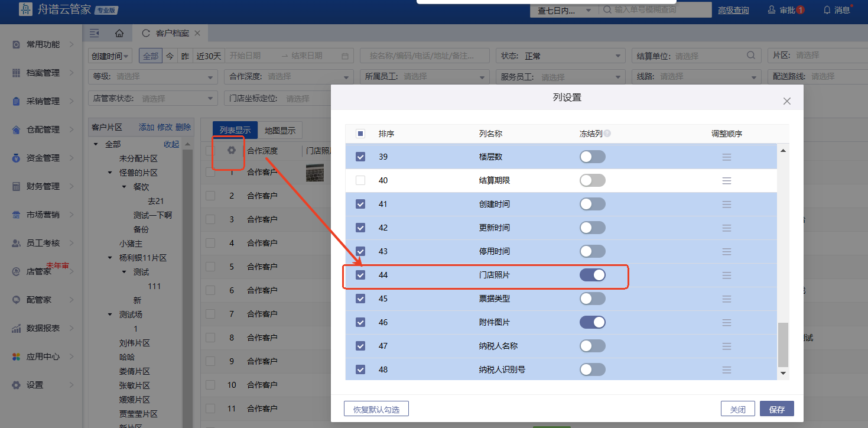Click the 保存 button
The height and width of the screenshot is (428, 868).
click(776, 409)
